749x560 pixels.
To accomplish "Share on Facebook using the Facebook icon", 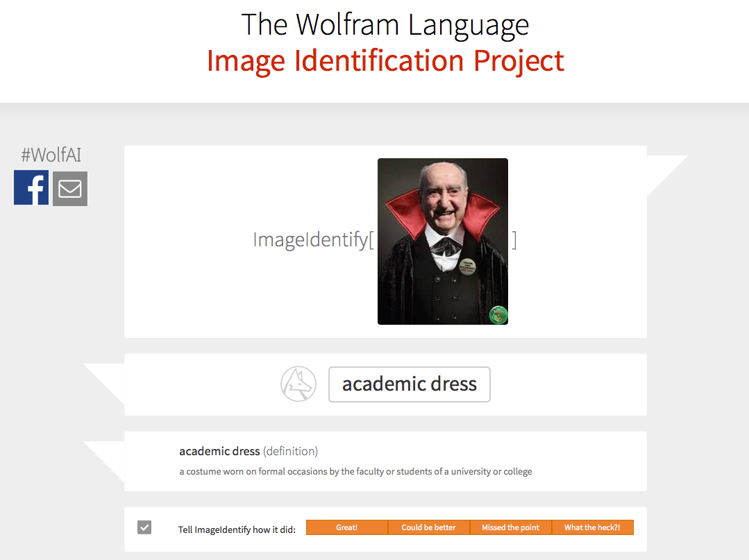I will point(31,187).
